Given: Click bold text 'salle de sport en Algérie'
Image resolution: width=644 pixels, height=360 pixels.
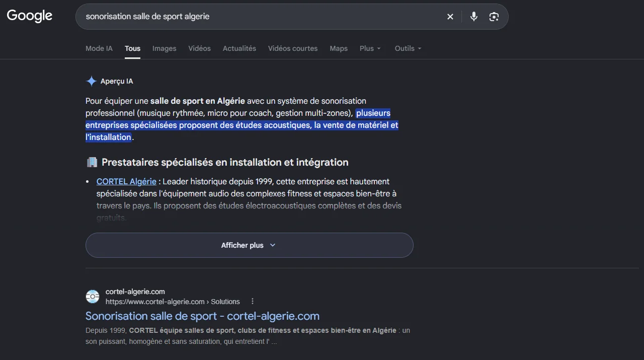Looking at the screenshot, I should [198, 101].
